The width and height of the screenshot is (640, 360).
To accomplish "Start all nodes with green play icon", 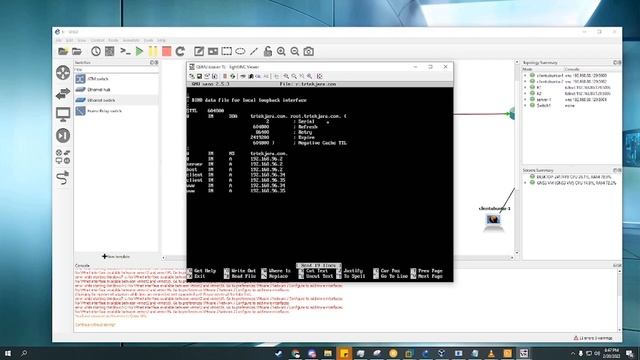I will click(x=140, y=51).
